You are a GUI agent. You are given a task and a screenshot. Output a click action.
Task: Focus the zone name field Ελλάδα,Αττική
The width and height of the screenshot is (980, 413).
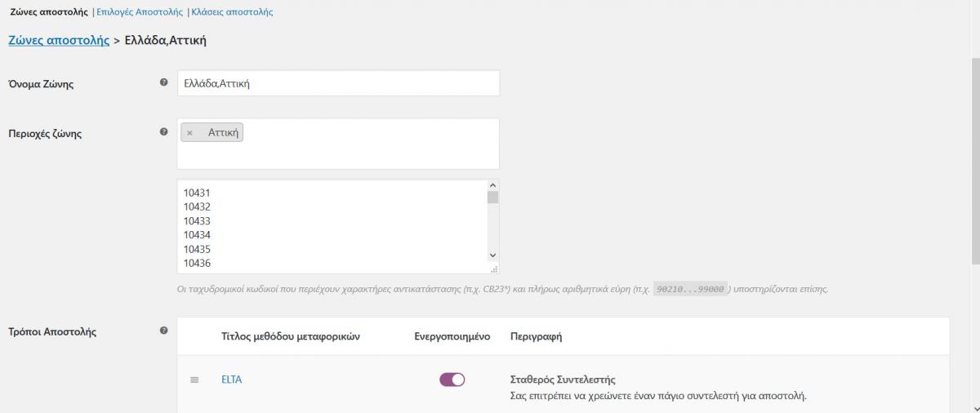[x=338, y=83]
